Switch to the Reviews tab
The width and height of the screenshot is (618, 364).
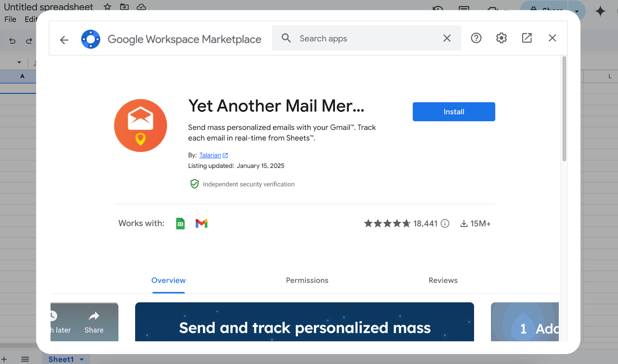pyautogui.click(x=443, y=281)
